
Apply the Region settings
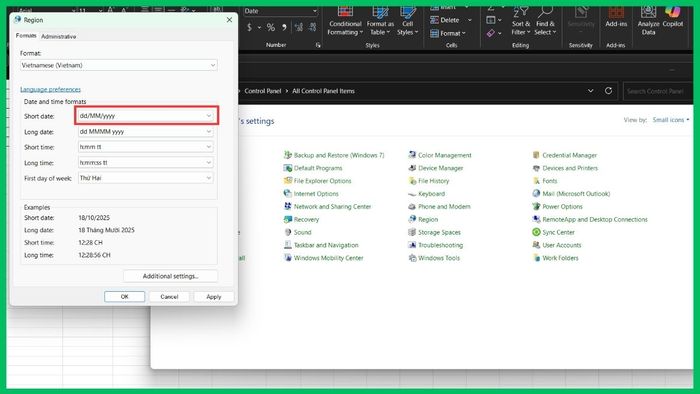[214, 297]
